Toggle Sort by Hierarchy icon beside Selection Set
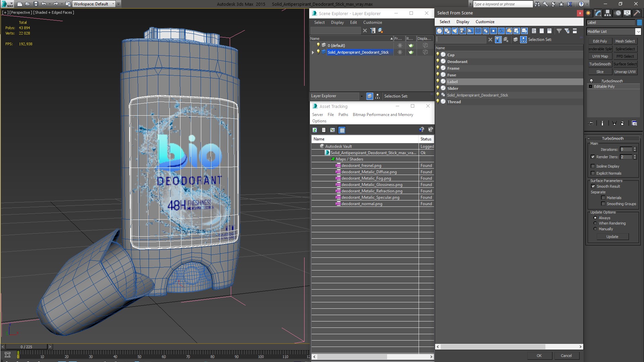The height and width of the screenshot is (362, 644). coord(523,40)
